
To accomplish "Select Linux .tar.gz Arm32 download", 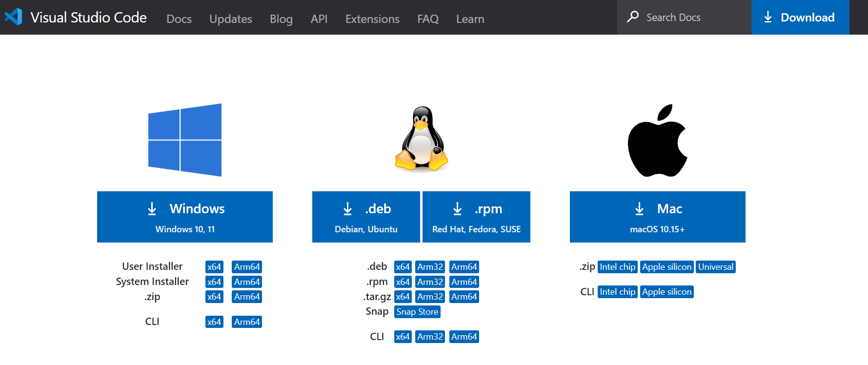I will [x=430, y=297].
